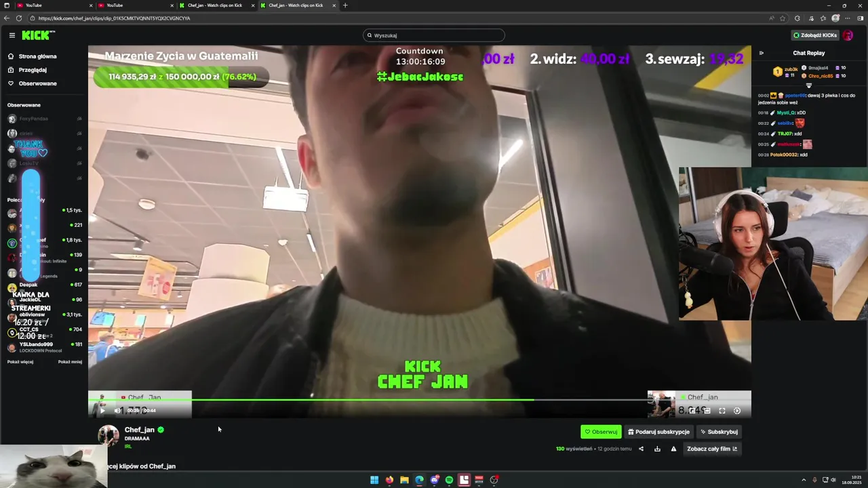Screen dimensions: 868x488
Task: Collapse the Chat Replay panel
Action: click(x=761, y=53)
